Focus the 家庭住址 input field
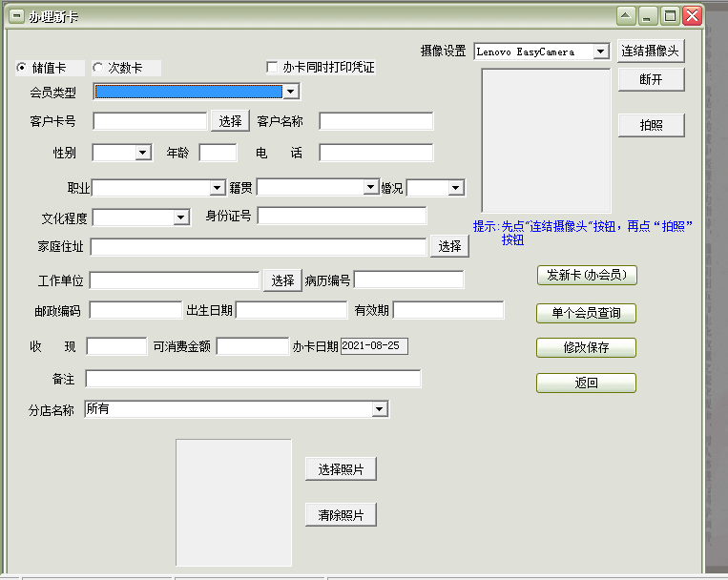728x580 pixels. tap(259, 247)
